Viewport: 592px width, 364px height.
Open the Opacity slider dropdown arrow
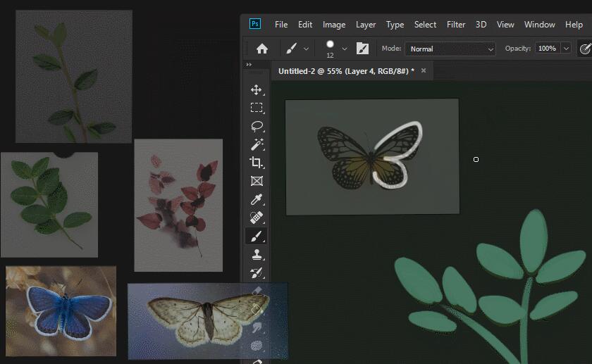click(x=566, y=49)
